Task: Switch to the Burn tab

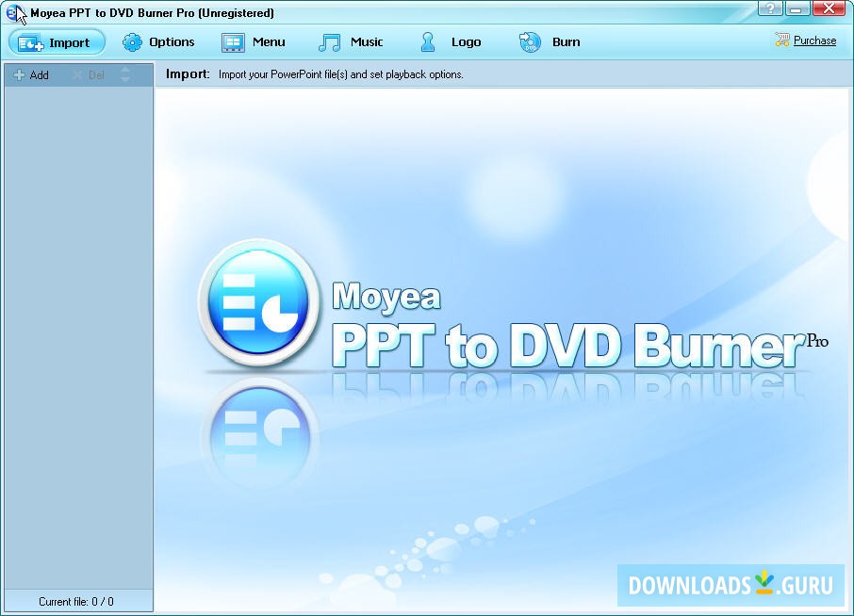Action: pyautogui.click(x=550, y=41)
